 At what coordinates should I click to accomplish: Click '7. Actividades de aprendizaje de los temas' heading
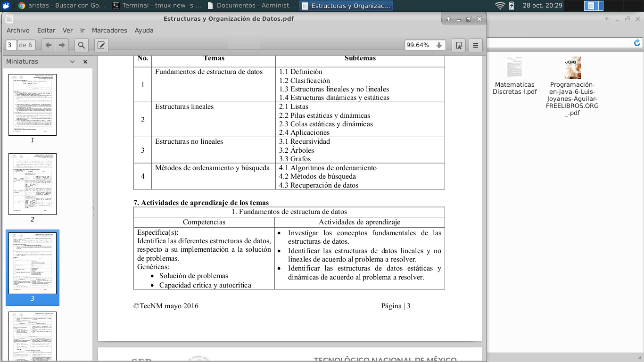coord(201,203)
